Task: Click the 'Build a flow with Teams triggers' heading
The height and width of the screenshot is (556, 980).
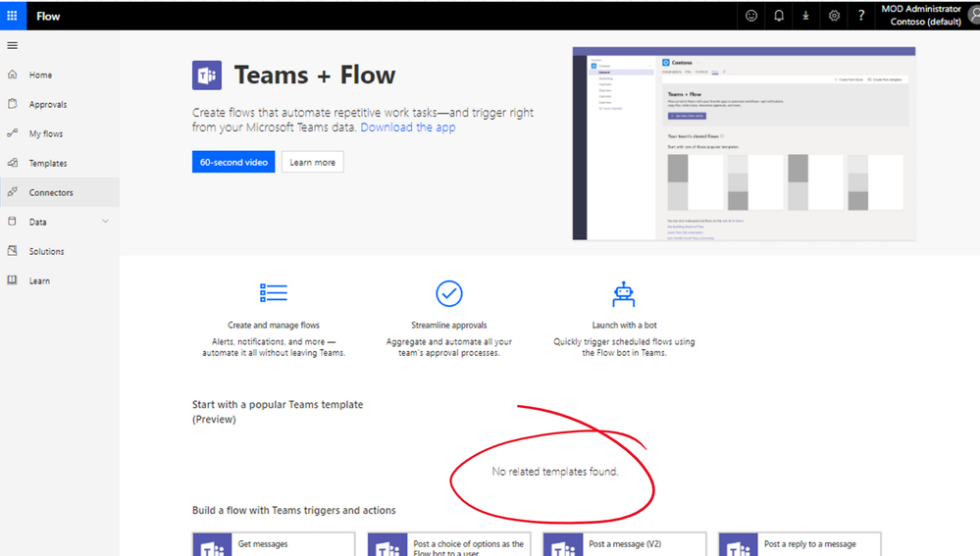Action: tap(293, 510)
